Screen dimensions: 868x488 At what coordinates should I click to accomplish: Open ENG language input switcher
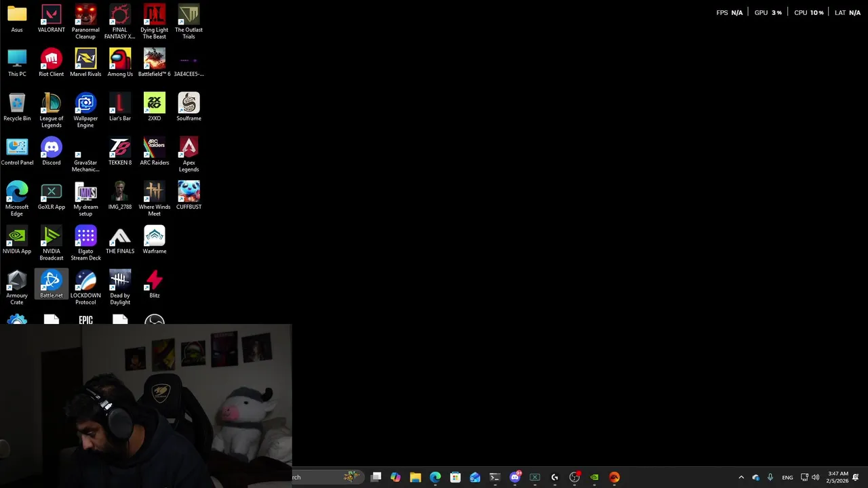787,477
